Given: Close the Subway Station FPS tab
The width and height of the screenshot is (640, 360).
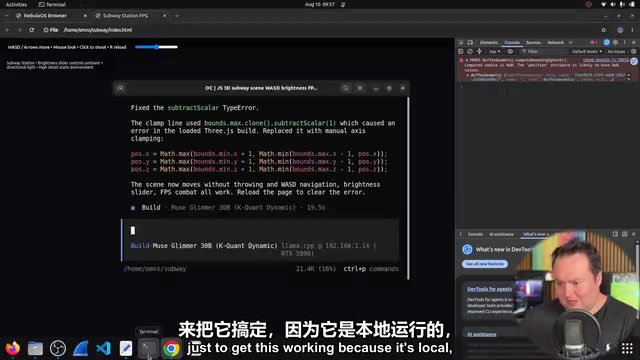Looking at the screenshot, I should 164,16.
